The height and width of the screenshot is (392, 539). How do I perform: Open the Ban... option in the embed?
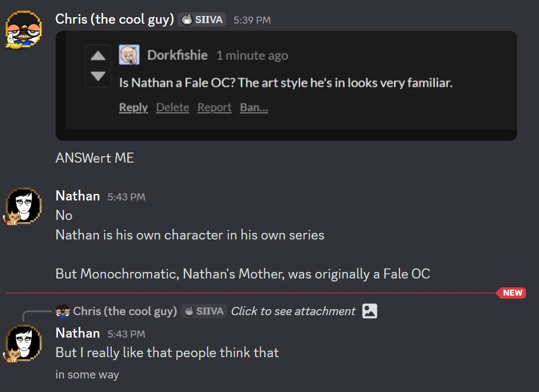254,107
